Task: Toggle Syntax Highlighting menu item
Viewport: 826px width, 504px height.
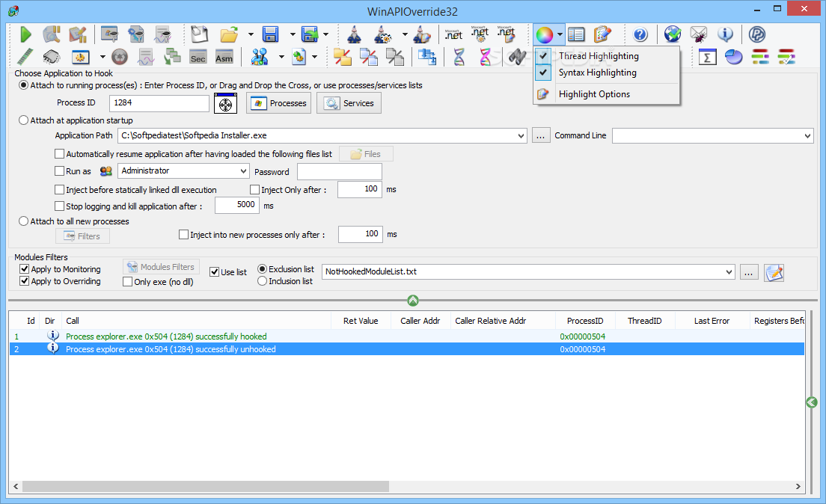Action: (606, 72)
